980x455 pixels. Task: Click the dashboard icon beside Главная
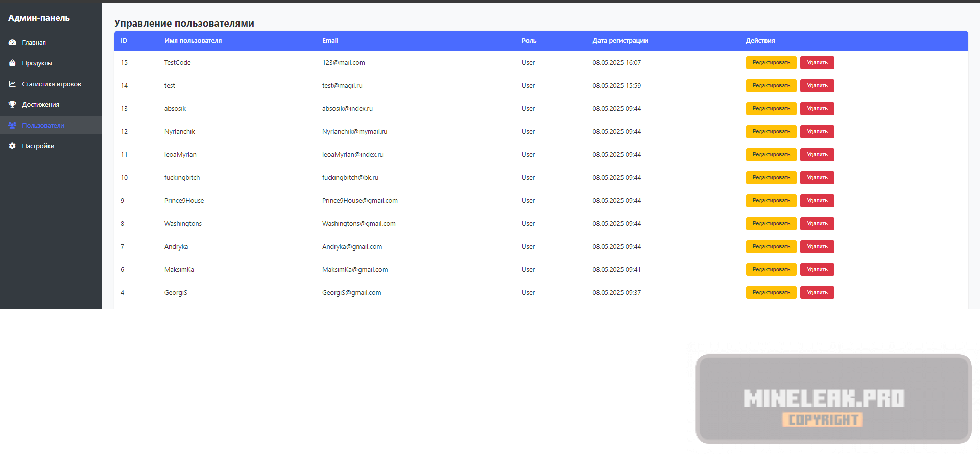(x=12, y=43)
